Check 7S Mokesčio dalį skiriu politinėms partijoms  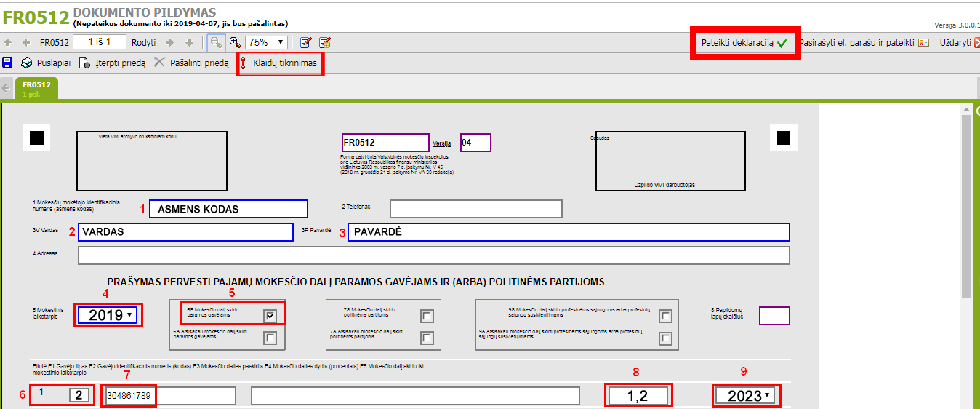[x=427, y=316]
